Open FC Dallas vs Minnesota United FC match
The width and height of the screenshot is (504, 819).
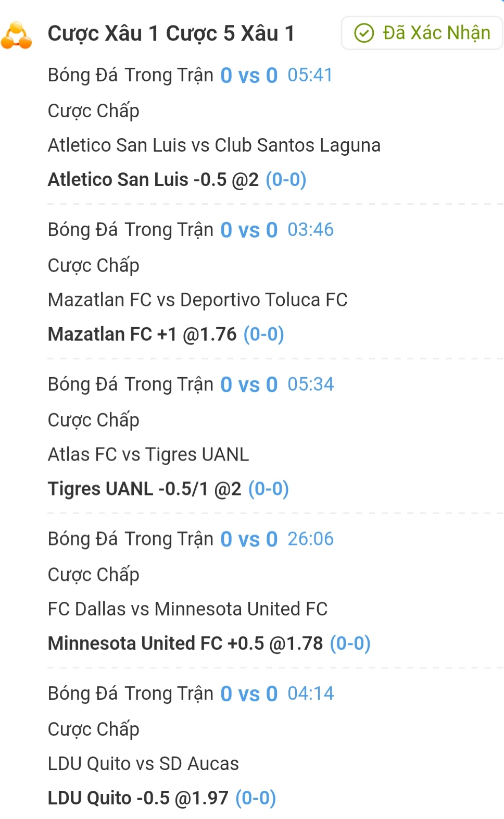pyautogui.click(x=187, y=609)
